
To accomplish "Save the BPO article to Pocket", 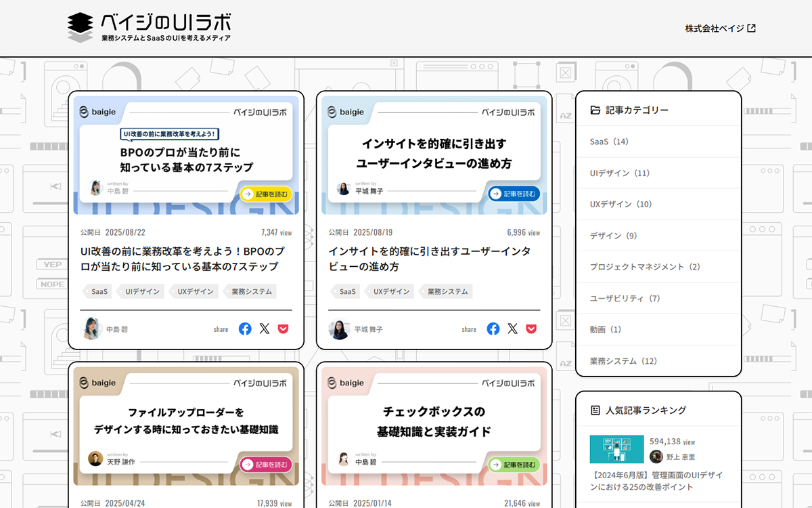I will coord(283,329).
